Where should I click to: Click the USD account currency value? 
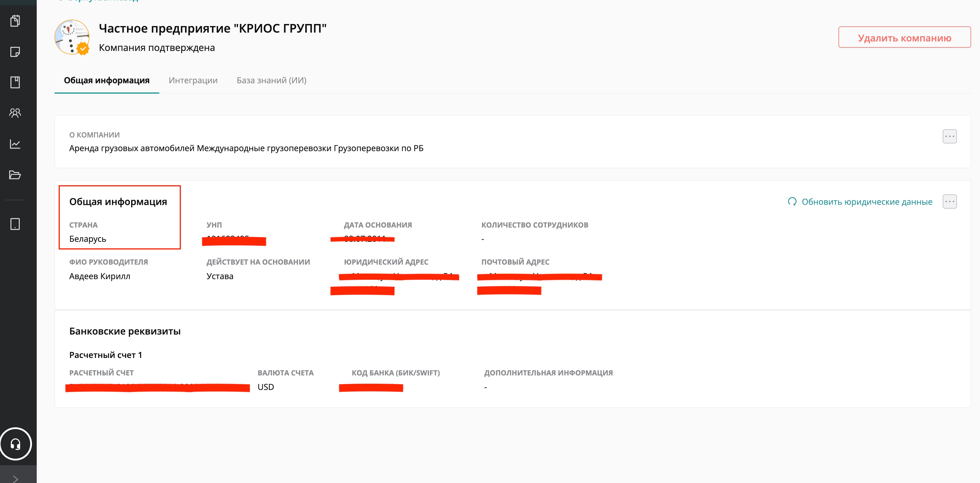pos(266,387)
